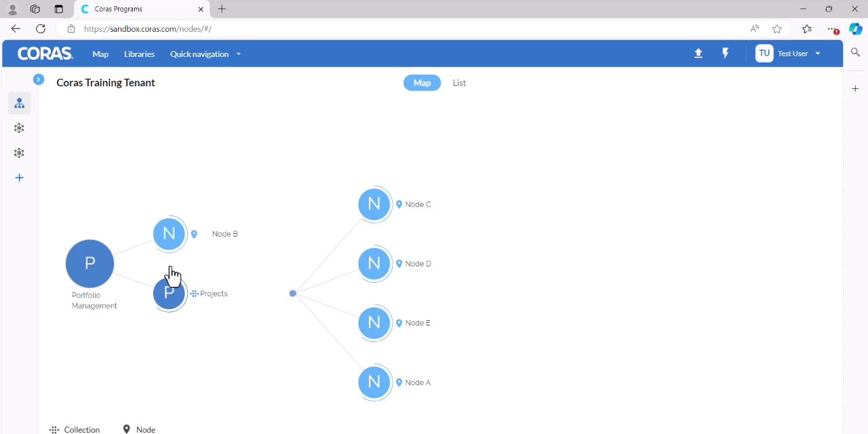
Task: Click the plus icon in left sidebar
Action: pos(20,178)
